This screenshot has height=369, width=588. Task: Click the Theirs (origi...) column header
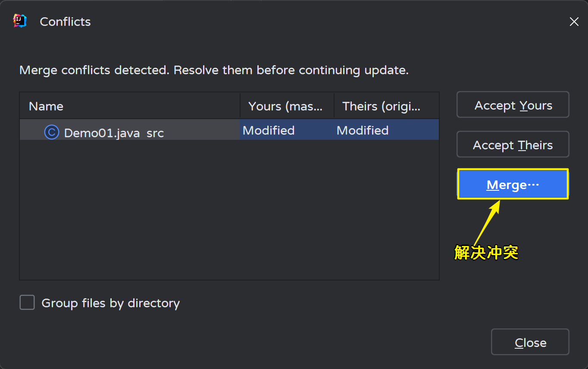[381, 106]
